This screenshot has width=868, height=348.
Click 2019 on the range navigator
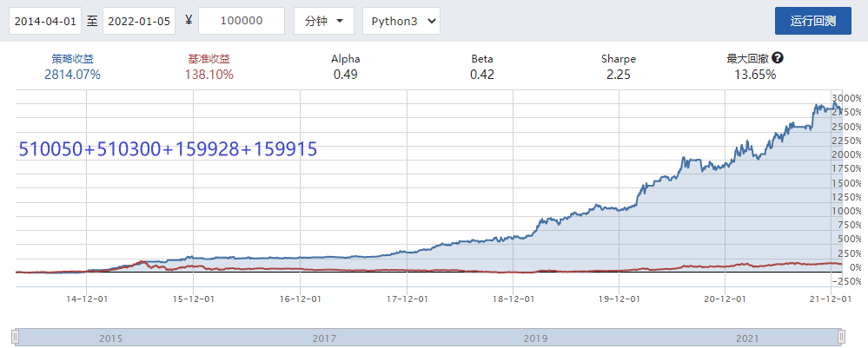pyautogui.click(x=535, y=338)
